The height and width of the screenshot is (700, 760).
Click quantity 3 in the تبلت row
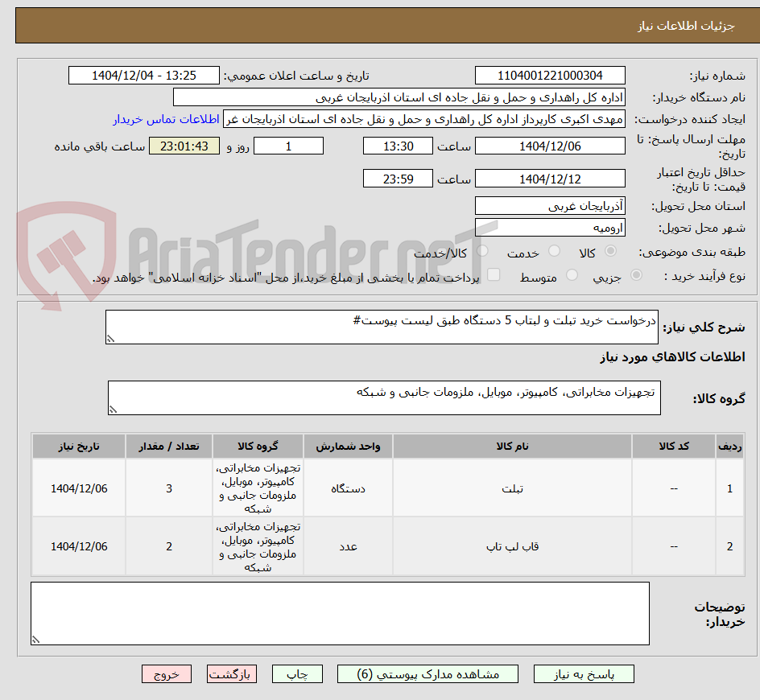[x=169, y=488]
